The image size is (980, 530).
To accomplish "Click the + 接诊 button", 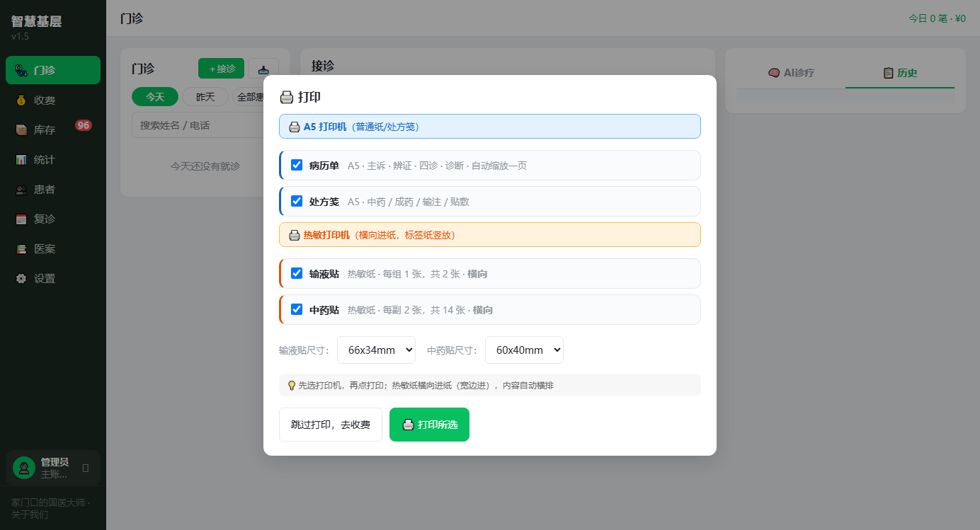I will pyautogui.click(x=221, y=69).
